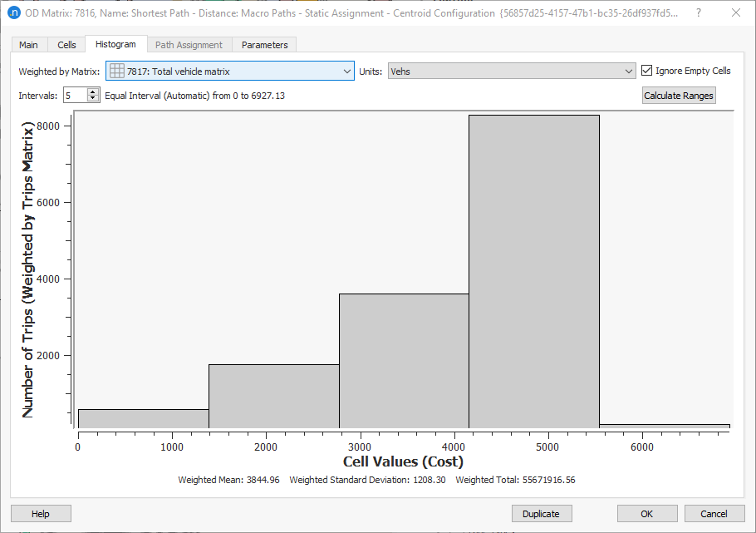This screenshot has height=533, width=756.
Task: Open Help for this dialog
Action: pos(41,514)
